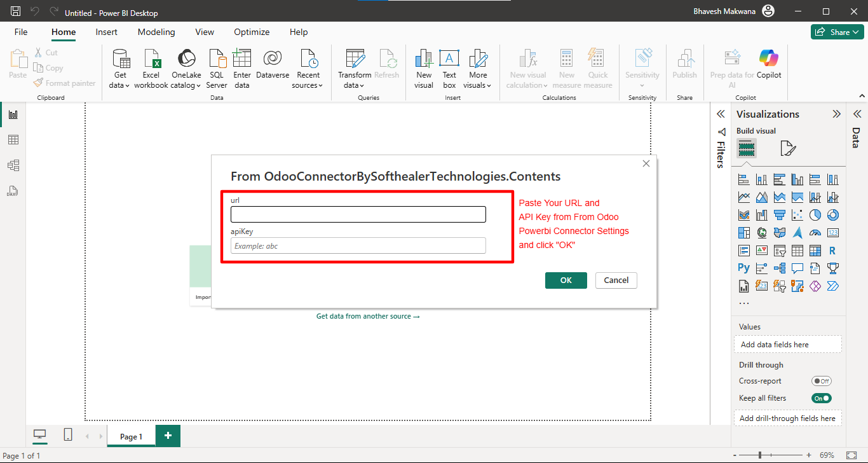
Task: Click the zoom in plus button
Action: pyautogui.click(x=809, y=455)
